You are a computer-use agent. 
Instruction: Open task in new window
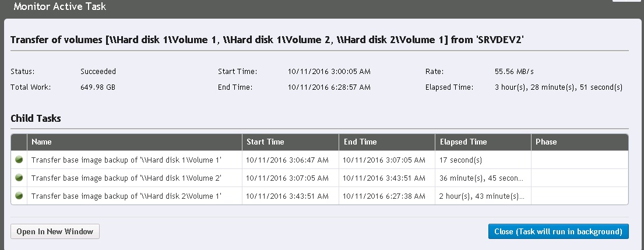pyautogui.click(x=55, y=231)
